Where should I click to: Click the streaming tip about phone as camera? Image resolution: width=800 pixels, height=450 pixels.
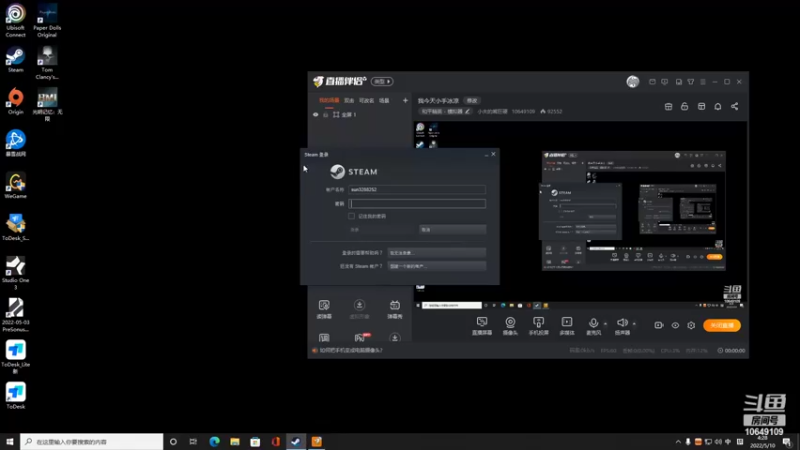tap(351, 351)
